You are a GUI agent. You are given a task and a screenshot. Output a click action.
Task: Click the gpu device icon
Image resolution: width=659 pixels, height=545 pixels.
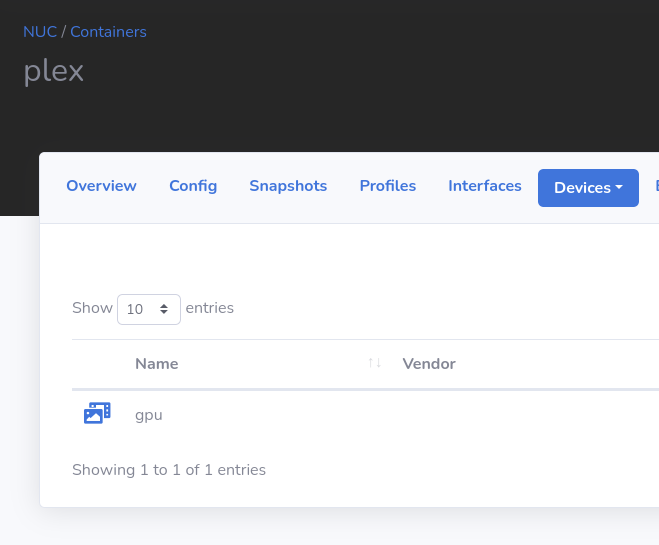(x=97, y=413)
